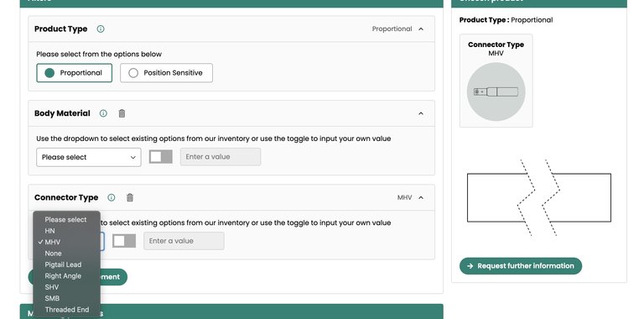Collapse the Product Type section
The image size is (644, 319).
[x=421, y=29]
